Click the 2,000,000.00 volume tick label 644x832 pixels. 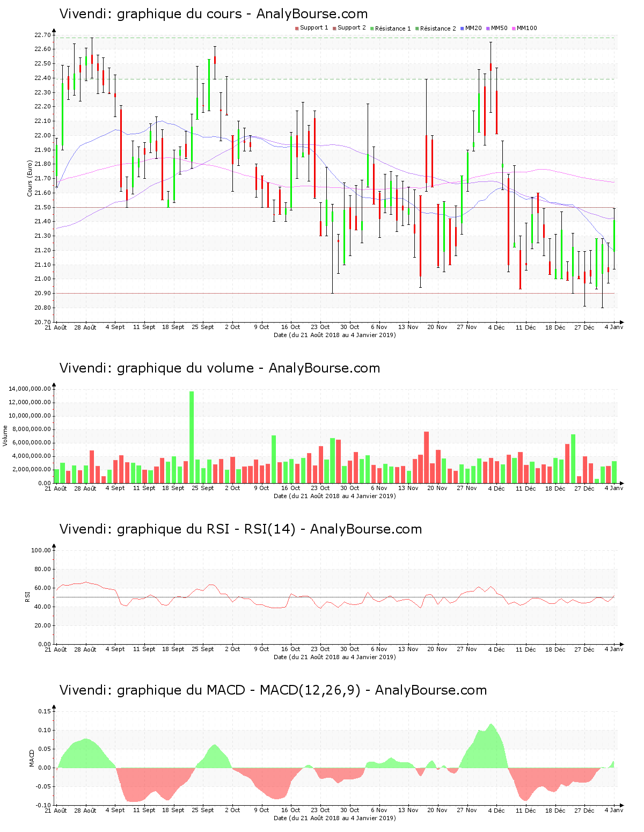31,469
